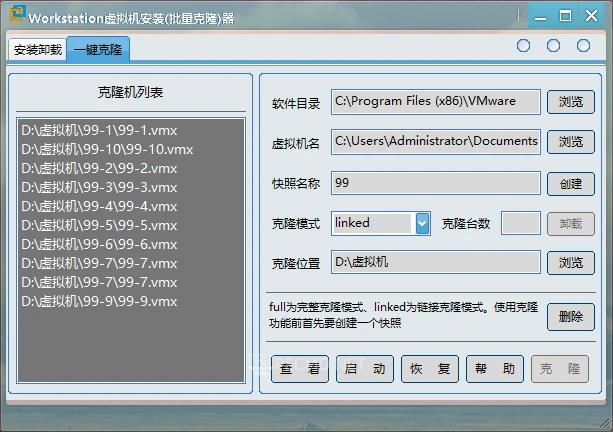Click the 快照名称 field containing 99

(x=436, y=183)
